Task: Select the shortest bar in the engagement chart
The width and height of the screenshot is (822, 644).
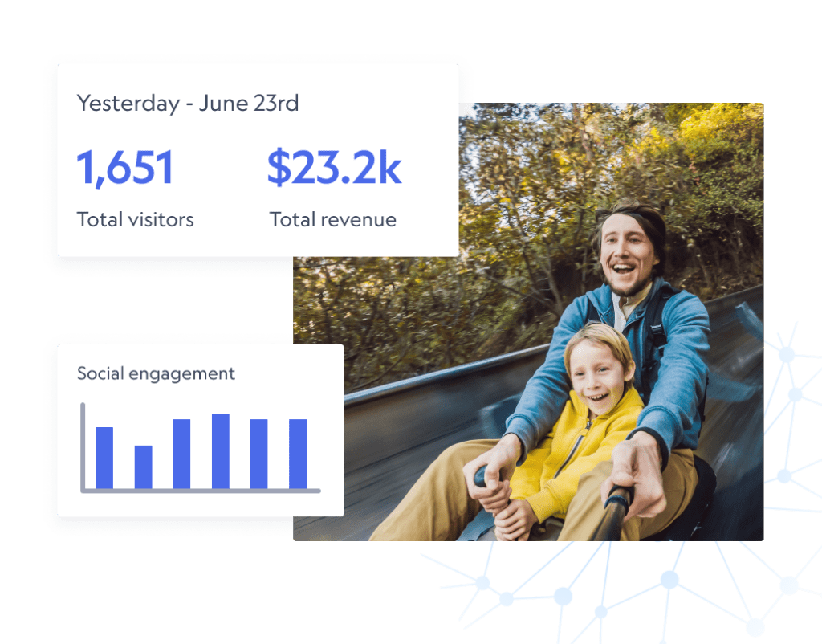Action: pyautogui.click(x=143, y=467)
